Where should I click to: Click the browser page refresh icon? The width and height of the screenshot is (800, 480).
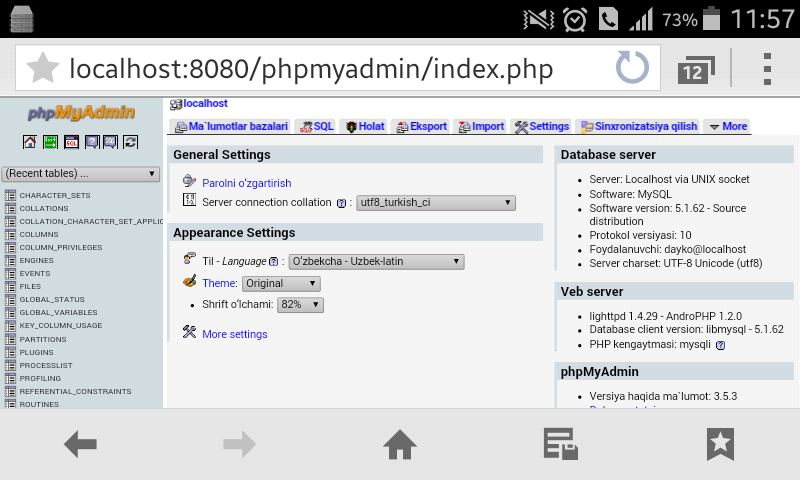(632, 68)
